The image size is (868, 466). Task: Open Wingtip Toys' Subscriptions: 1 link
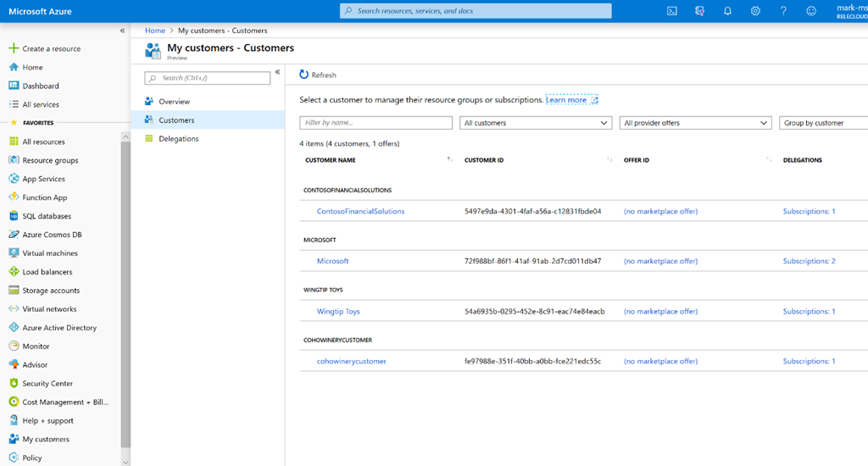[x=809, y=312]
